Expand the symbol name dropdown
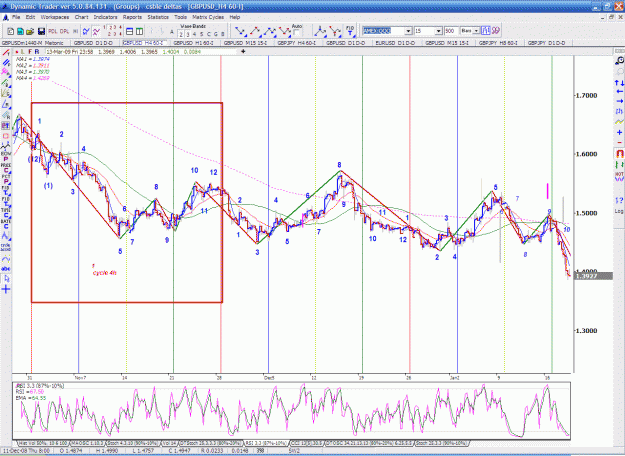 [x=408, y=31]
